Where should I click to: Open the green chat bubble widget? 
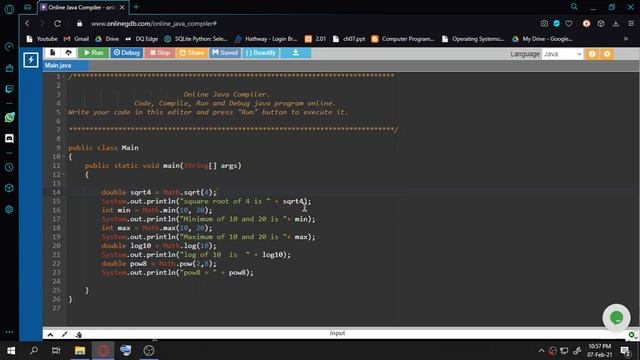point(616,318)
